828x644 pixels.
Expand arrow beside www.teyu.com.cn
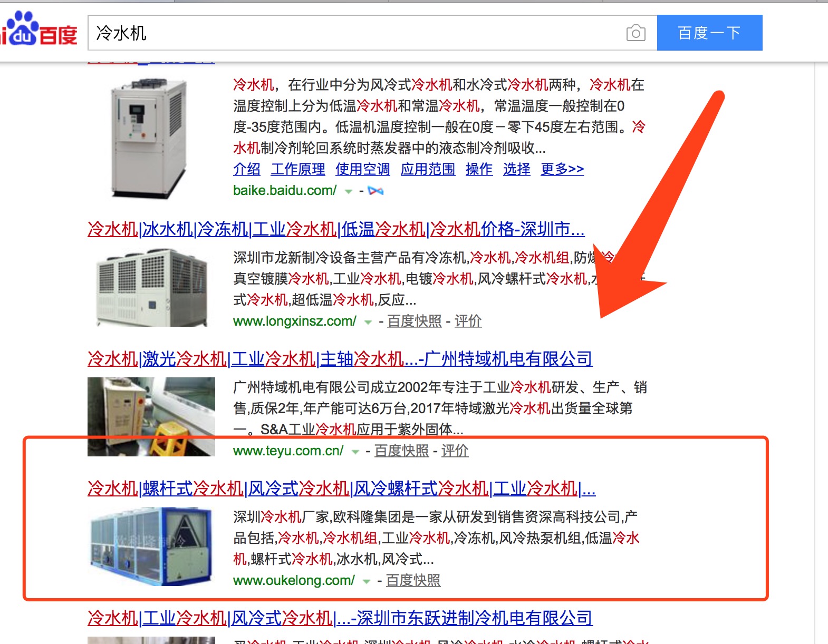click(355, 452)
